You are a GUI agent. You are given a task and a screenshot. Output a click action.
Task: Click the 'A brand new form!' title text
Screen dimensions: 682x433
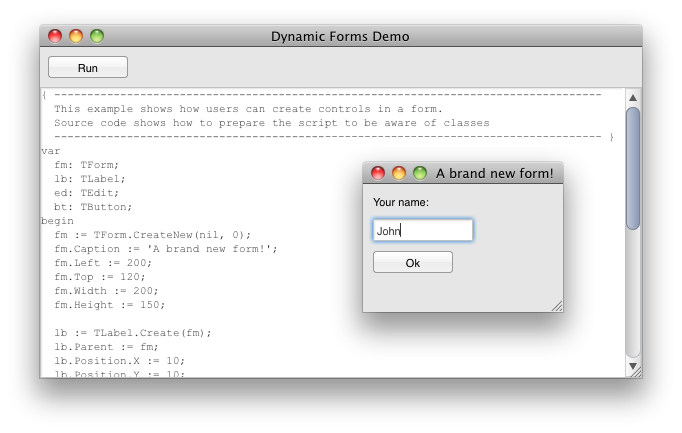pos(494,173)
